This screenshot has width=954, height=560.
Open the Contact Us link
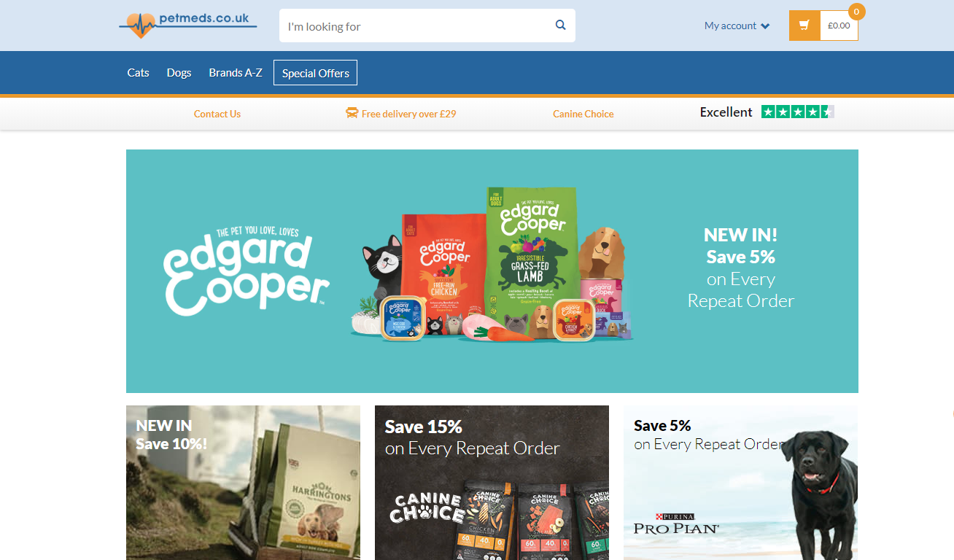(217, 114)
